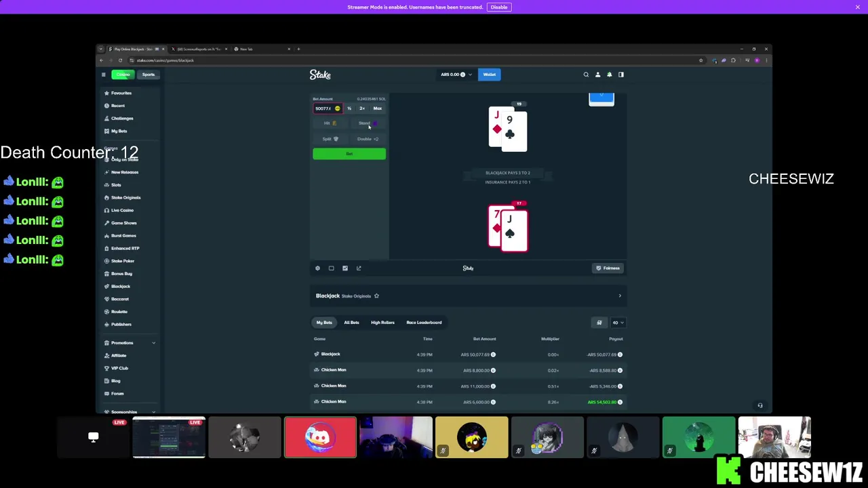Select the My Bets tab in bets table
The height and width of the screenshot is (488, 868).
pyautogui.click(x=324, y=323)
